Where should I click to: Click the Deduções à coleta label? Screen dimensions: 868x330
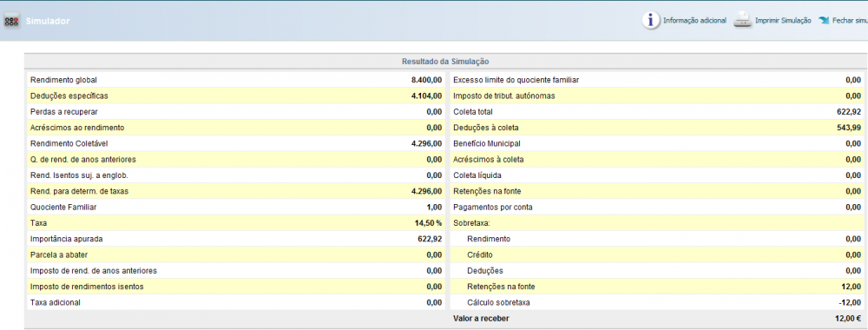[485, 128]
